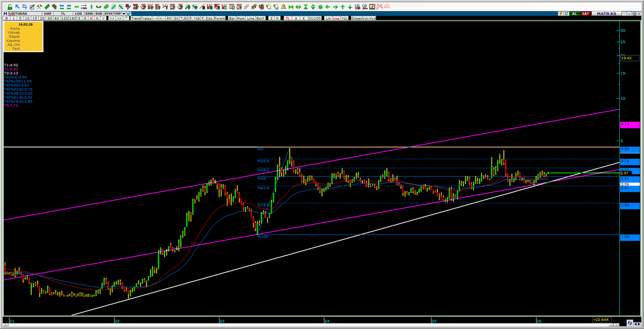Open the Düzen menu
Viewport: 644px width, 329px height.
[x=356, y=18]
